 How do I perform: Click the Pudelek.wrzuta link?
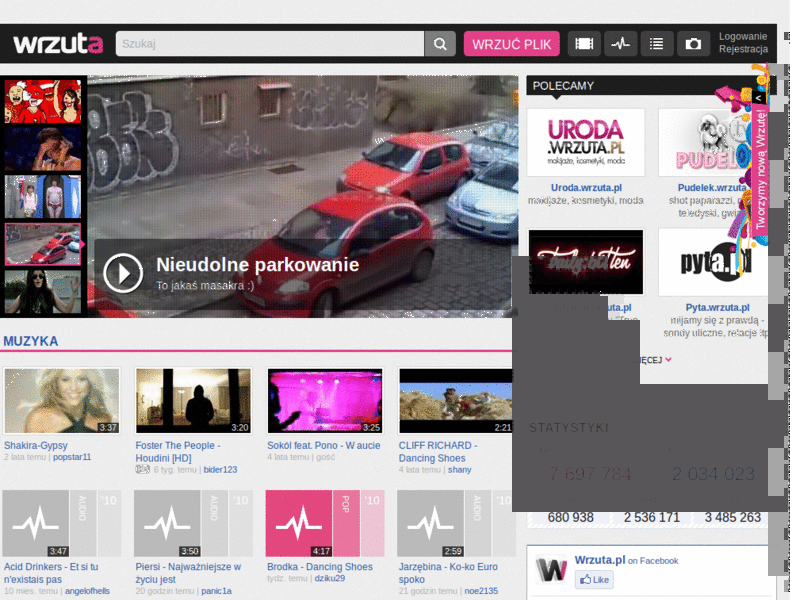[712, 188]
